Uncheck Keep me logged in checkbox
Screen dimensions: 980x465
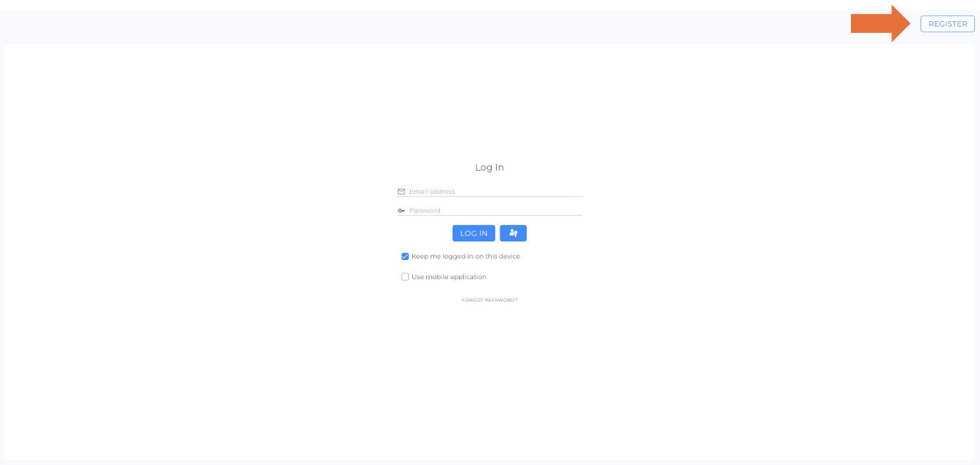tap(405, 257)
